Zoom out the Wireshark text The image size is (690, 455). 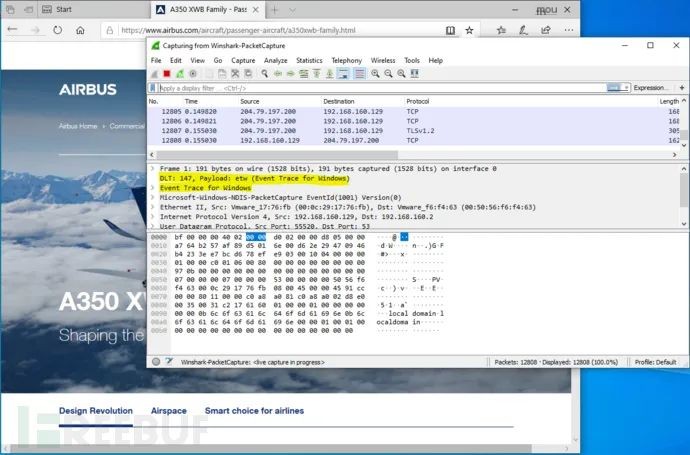tap(389, 73)
